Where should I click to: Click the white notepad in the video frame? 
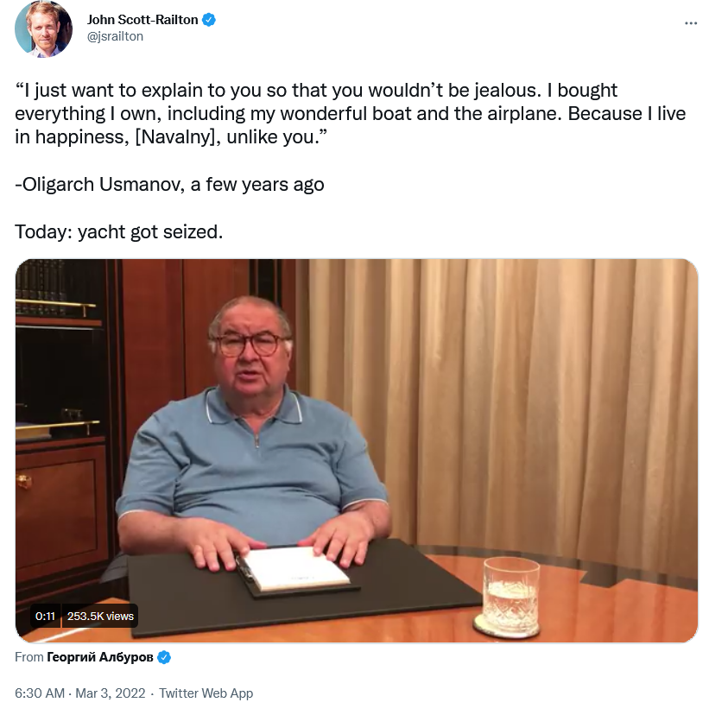pyautogui.click(x=294, y=569)
